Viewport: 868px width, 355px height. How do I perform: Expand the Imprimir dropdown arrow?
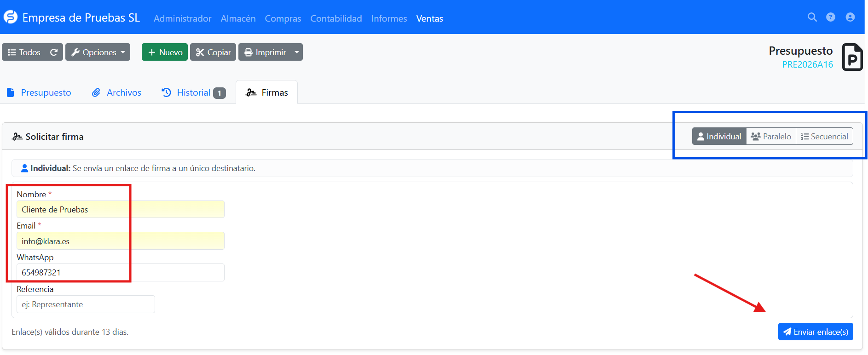point(297,52)
